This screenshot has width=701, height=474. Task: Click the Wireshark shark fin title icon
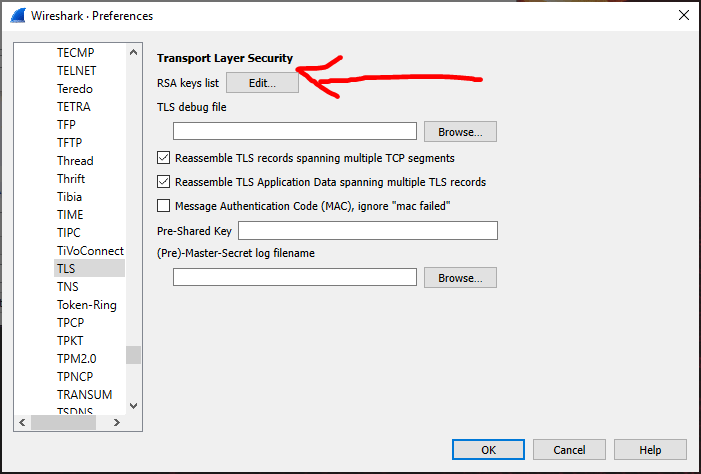[x=16, y=15]
